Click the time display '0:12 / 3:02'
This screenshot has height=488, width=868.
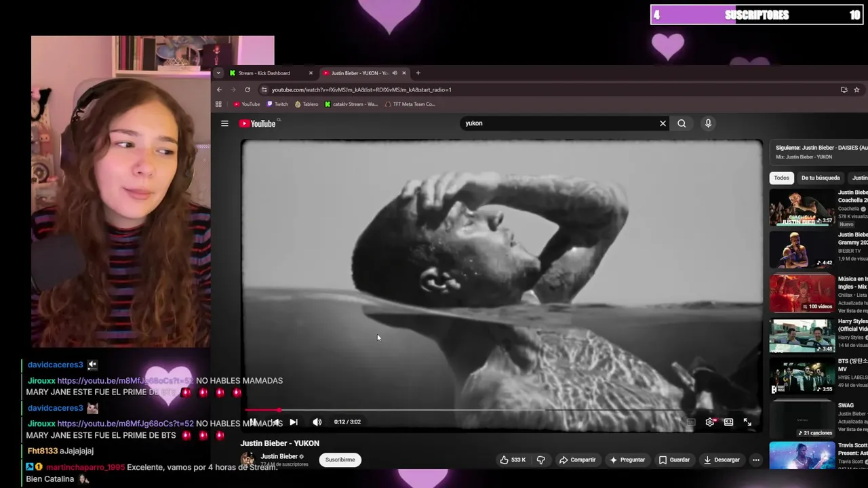coord(347,422)
